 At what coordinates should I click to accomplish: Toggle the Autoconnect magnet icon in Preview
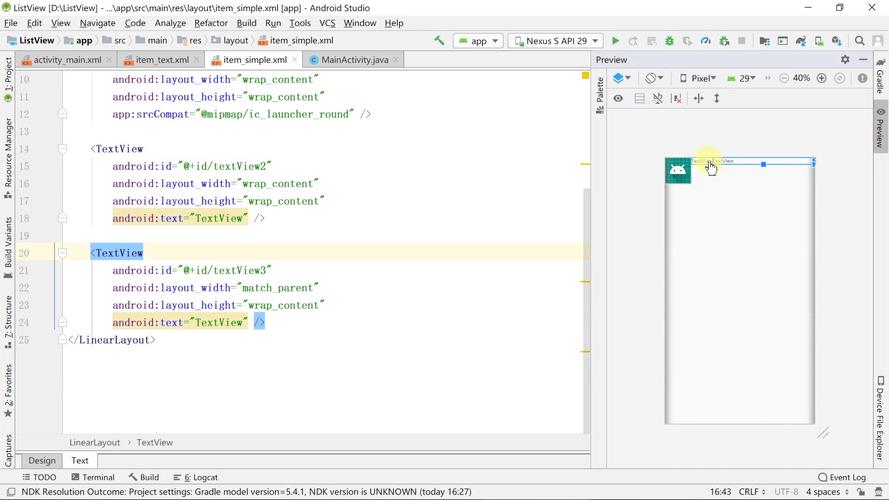click(x=658, y=99)
